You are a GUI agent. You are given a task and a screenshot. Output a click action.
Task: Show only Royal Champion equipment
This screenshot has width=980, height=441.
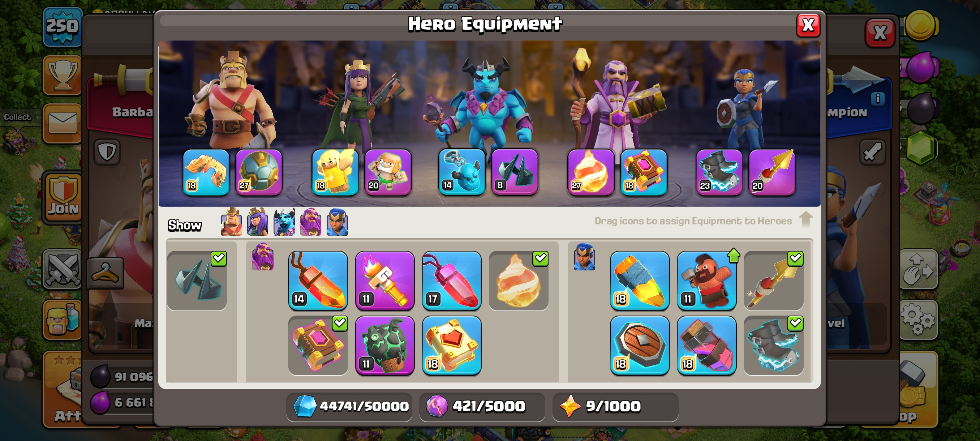point(338,222)
